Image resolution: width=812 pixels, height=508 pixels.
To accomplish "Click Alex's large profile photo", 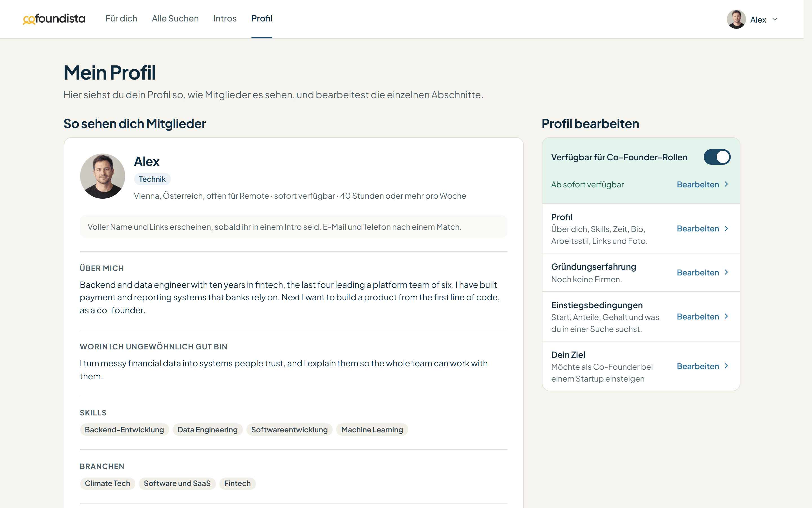I will (x=102, y=176).
